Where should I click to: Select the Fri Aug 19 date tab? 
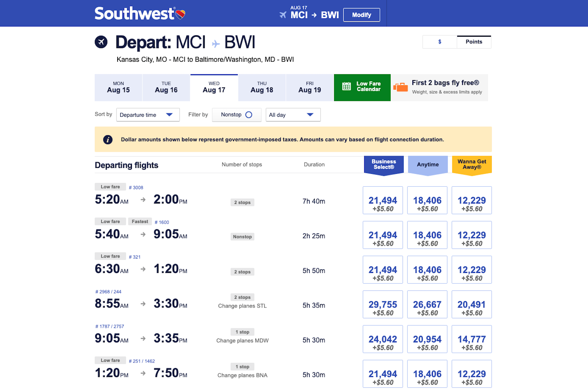pyautogui.click(x=310, y=87)
